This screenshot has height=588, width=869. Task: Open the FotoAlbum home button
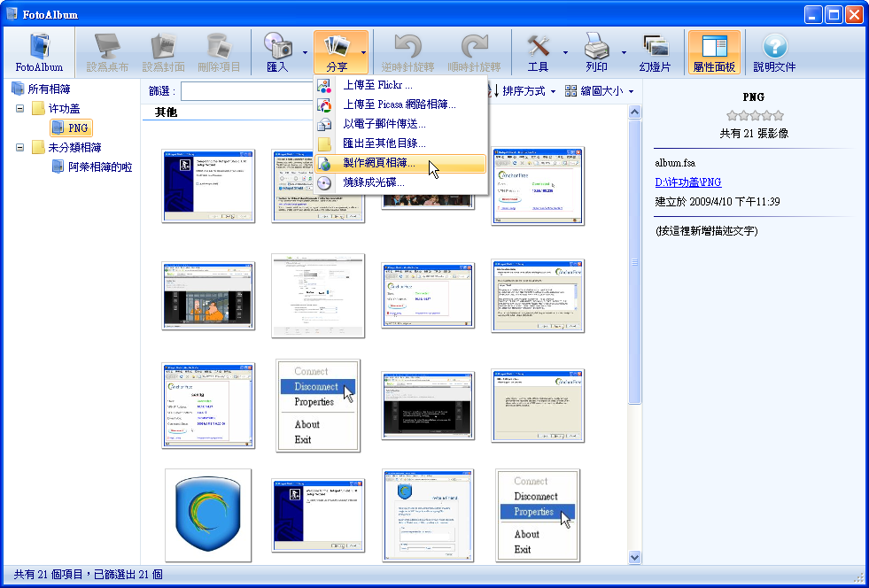click(x=39, y=53)
